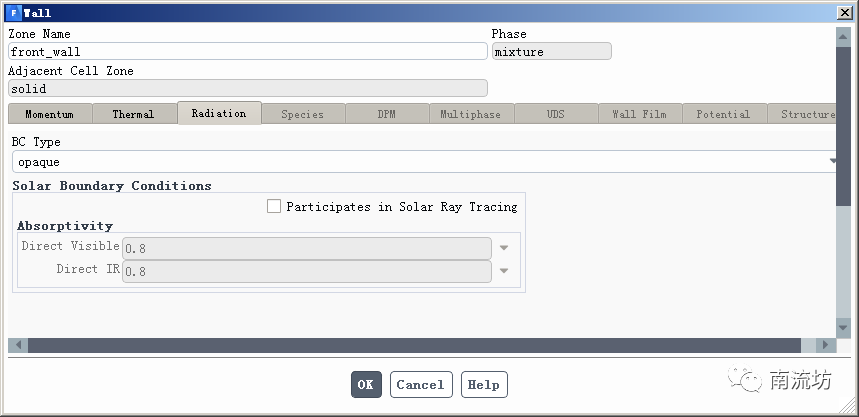The image size is (859, 417).
Task: Select the Radiation tab
Action: [219, 113]
